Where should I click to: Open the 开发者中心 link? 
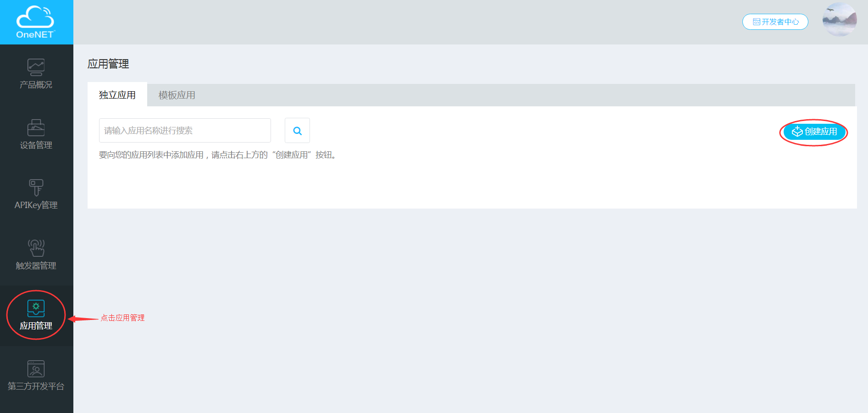click(x=775, y=22)
